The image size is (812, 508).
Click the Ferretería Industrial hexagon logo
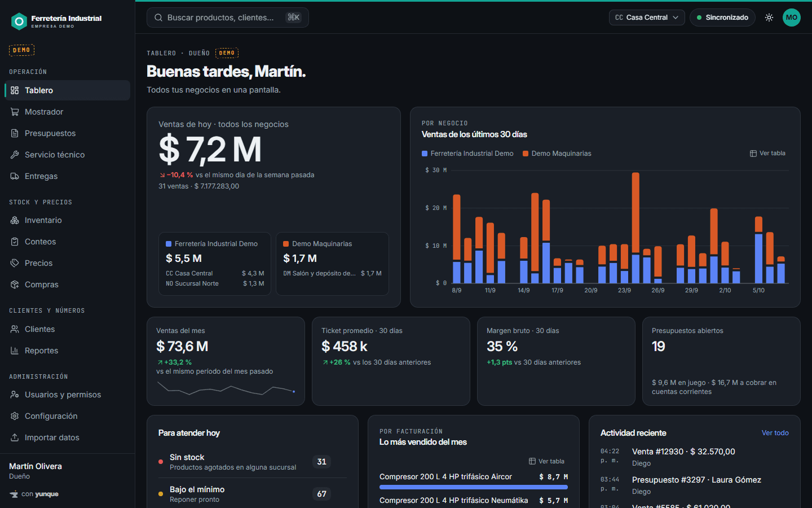click(x=19, y=21)
